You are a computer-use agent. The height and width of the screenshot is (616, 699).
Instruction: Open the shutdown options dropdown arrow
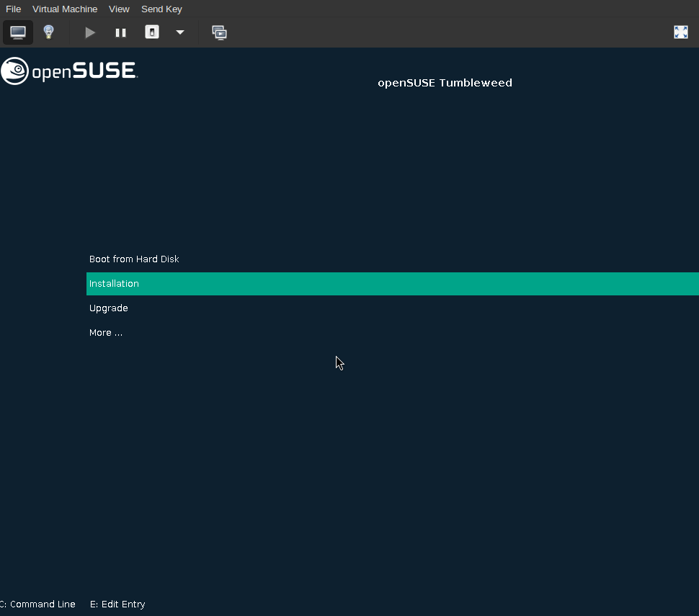(179, 32)
